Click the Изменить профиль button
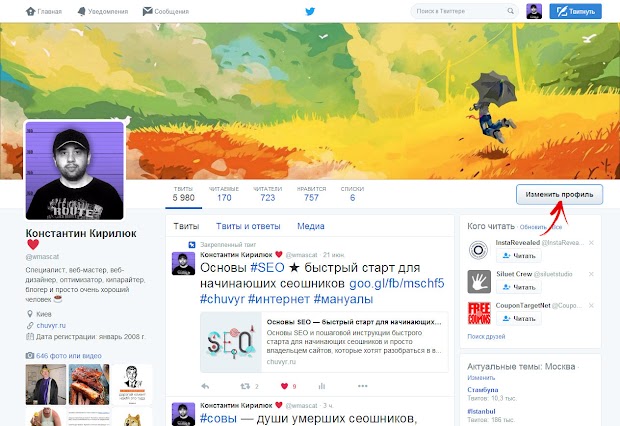The image size is (620, 426). (559, 194)
